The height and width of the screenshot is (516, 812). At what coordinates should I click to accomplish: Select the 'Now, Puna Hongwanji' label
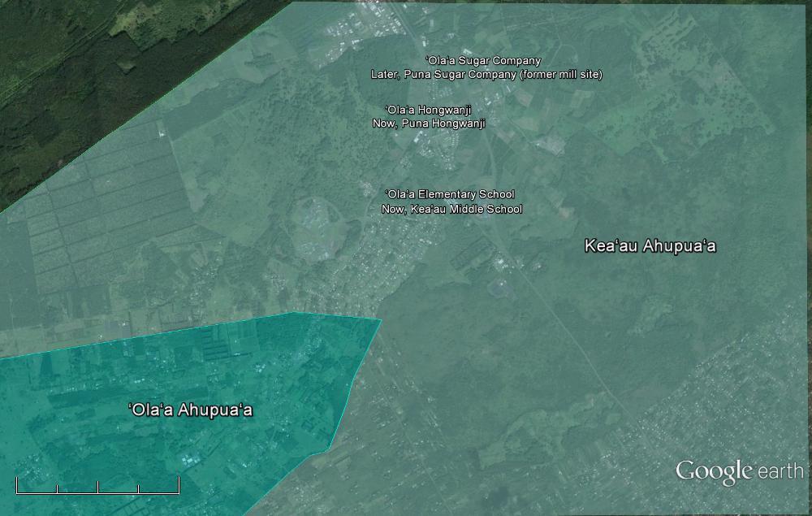point(429,124)
